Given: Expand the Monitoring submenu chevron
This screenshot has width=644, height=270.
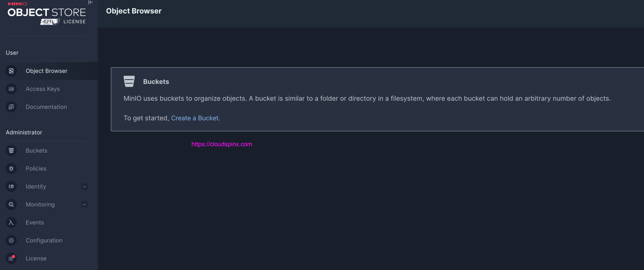Looking at the screenshot, I should coord(84,204).
